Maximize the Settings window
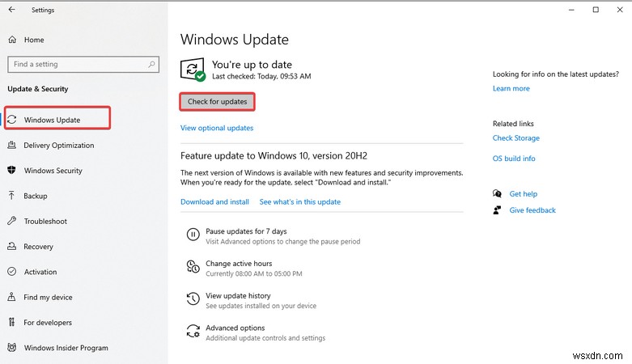Viewport: 632px width, 364px height. pos(596,10)
